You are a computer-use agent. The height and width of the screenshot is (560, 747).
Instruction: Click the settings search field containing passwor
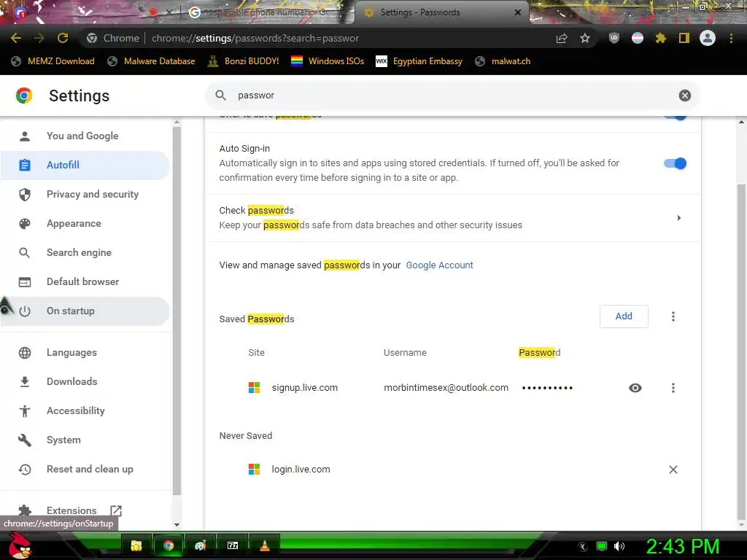tap(452, 96)
